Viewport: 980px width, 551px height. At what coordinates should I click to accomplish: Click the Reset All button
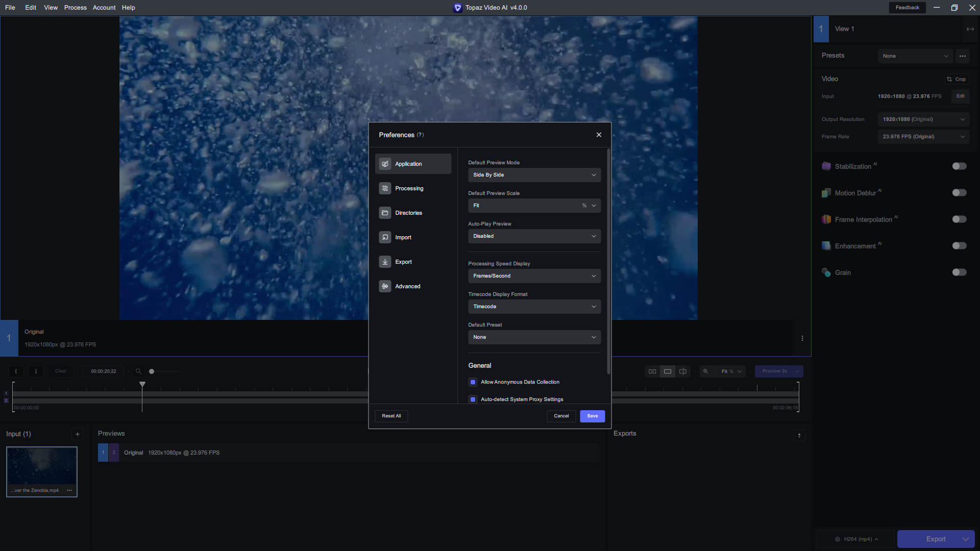click(391, 416)
